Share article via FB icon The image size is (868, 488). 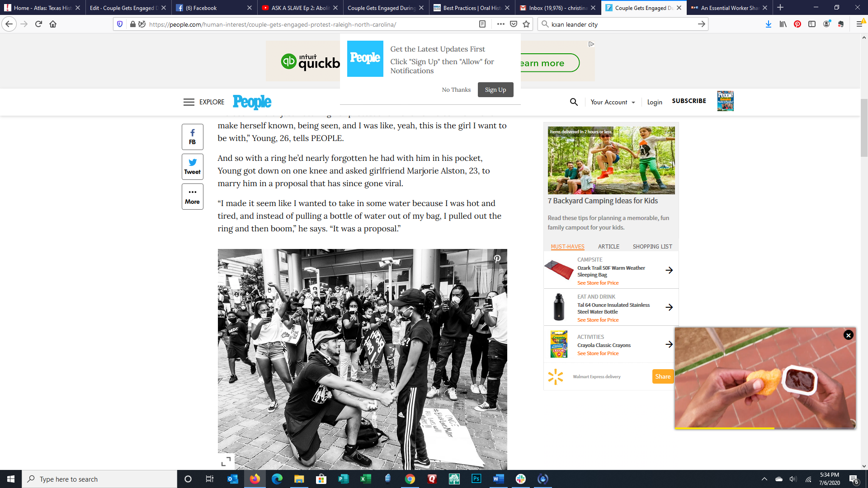pos(192,136)
